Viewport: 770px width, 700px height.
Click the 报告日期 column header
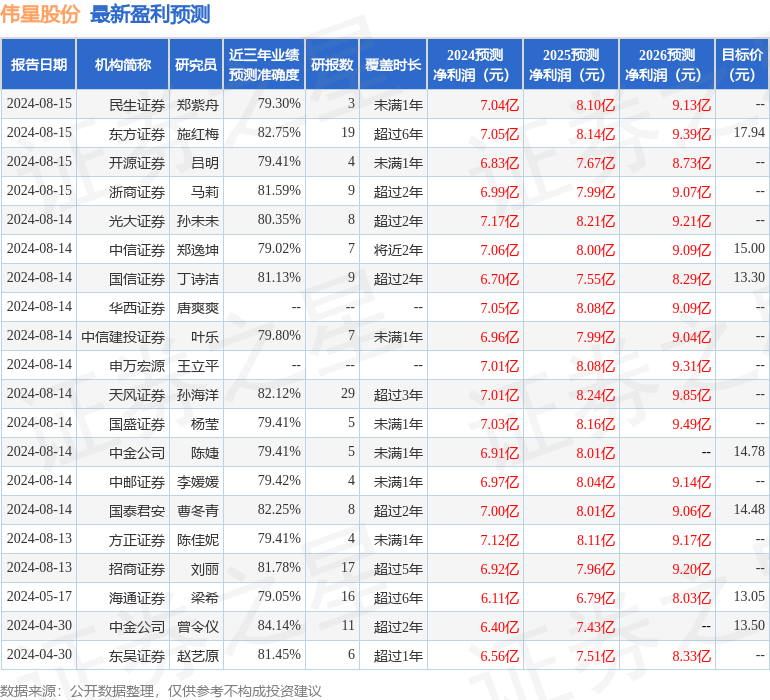click(39, 64)
